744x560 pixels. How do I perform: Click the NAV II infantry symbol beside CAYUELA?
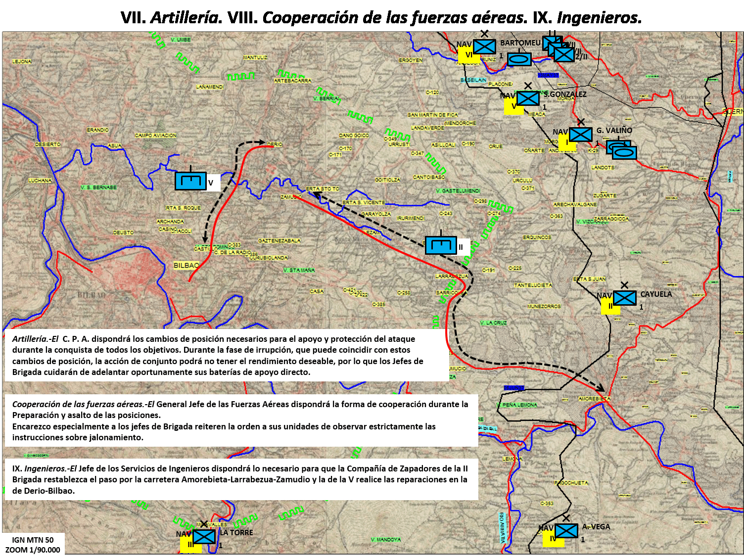624,298
